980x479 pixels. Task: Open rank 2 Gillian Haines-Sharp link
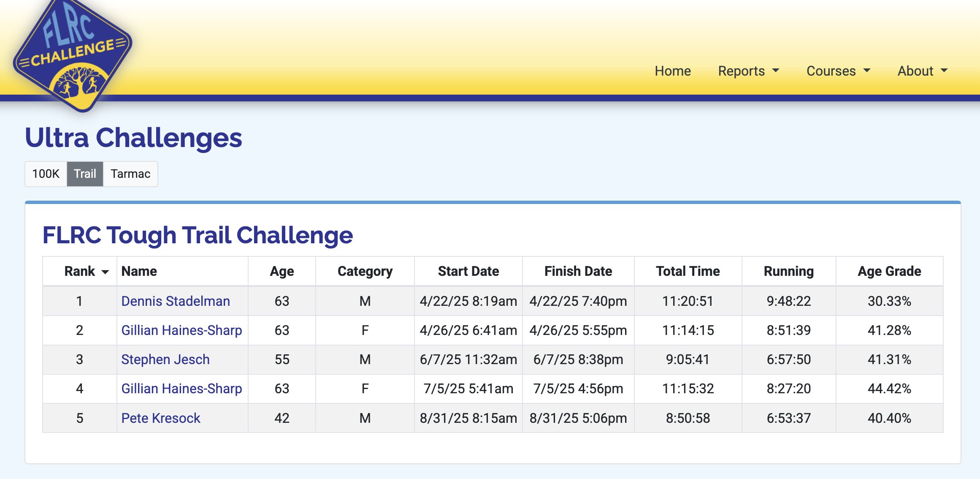(x=181, y=330)
